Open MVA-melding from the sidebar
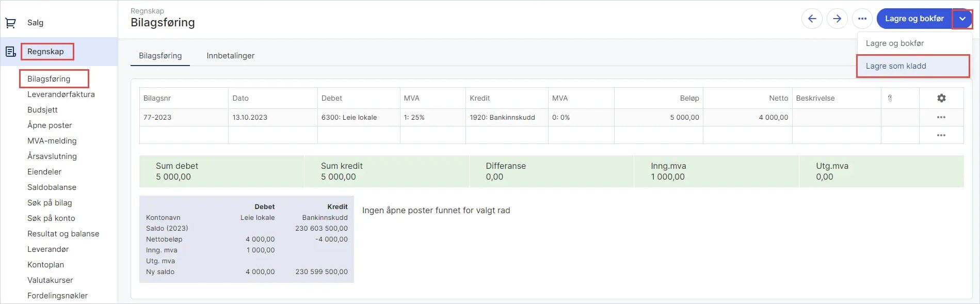This screenshot has width=980, height=304. coord(52,141)
